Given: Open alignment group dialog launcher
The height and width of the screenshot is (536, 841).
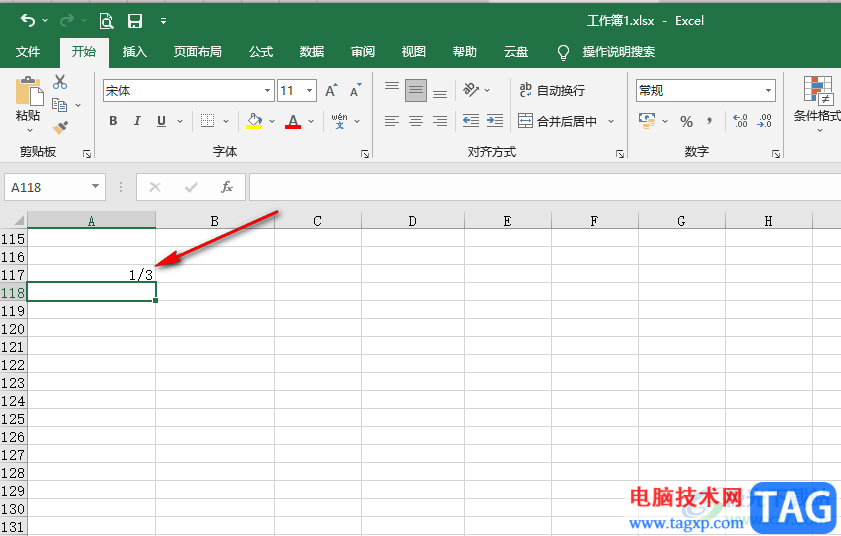Looking at the screenshot, I should pyautogui.click(x=620, y=154).
